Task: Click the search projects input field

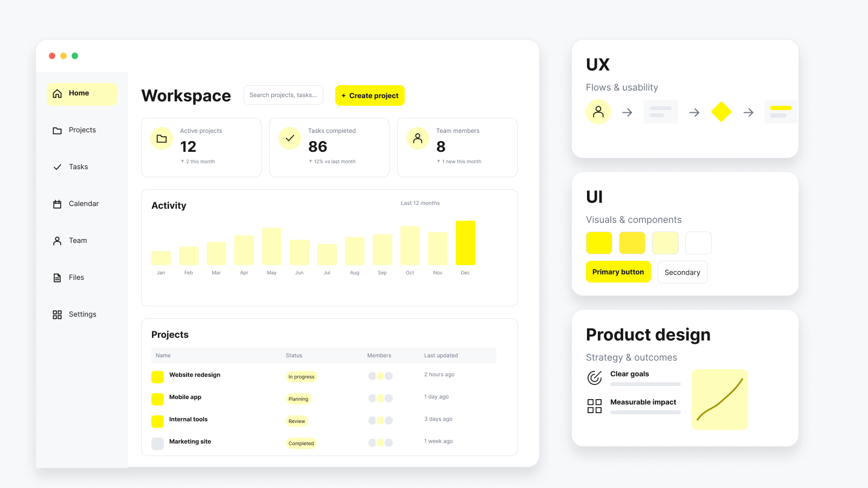Action: (283, 95)
